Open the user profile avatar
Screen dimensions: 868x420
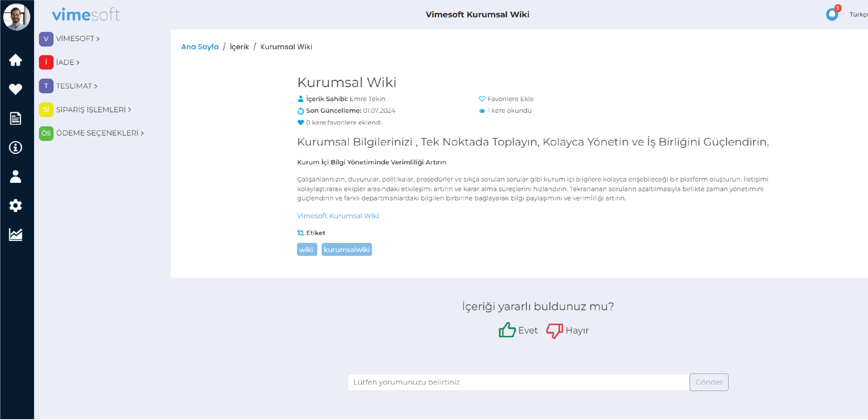16,16
